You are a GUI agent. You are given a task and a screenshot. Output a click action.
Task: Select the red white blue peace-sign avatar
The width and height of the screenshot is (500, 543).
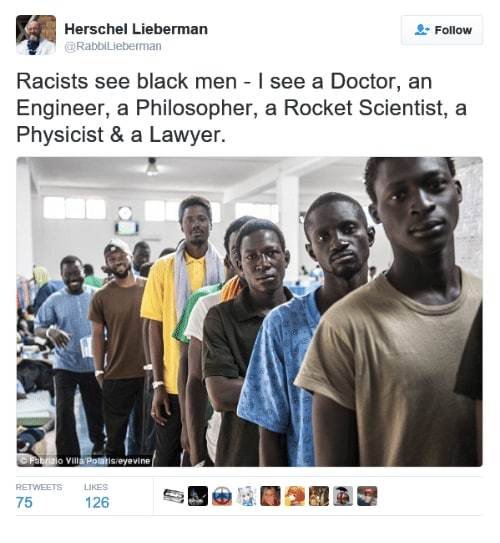tap(222, 496)
